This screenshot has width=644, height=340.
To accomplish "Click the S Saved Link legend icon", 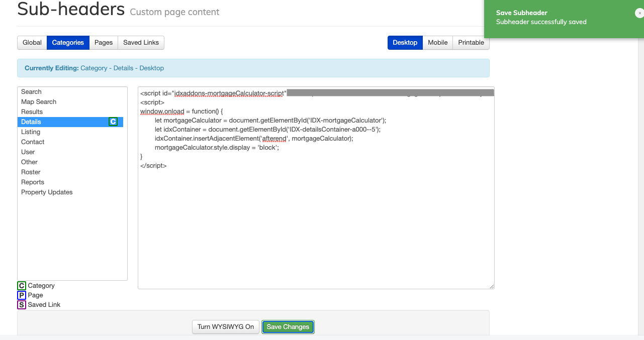I will click(x=21, y=305).
